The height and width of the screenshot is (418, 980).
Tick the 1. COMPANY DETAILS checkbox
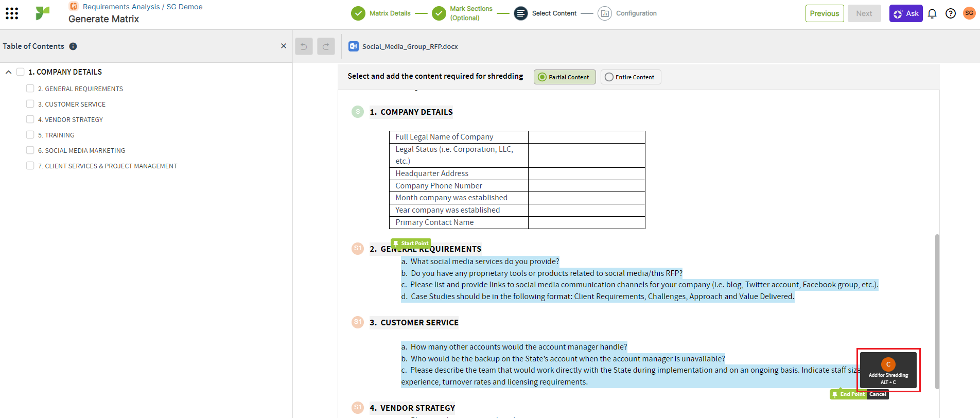tap(21, 72)
